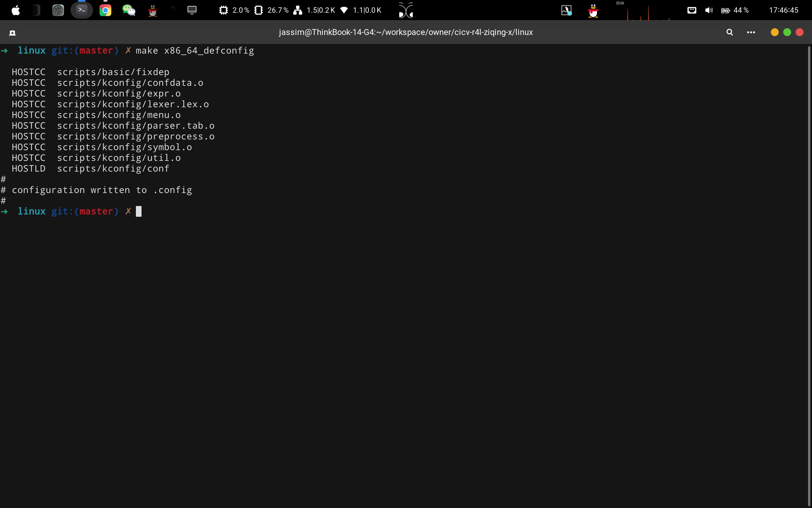Open the clock showing 17:46:45

click(784, 10)
